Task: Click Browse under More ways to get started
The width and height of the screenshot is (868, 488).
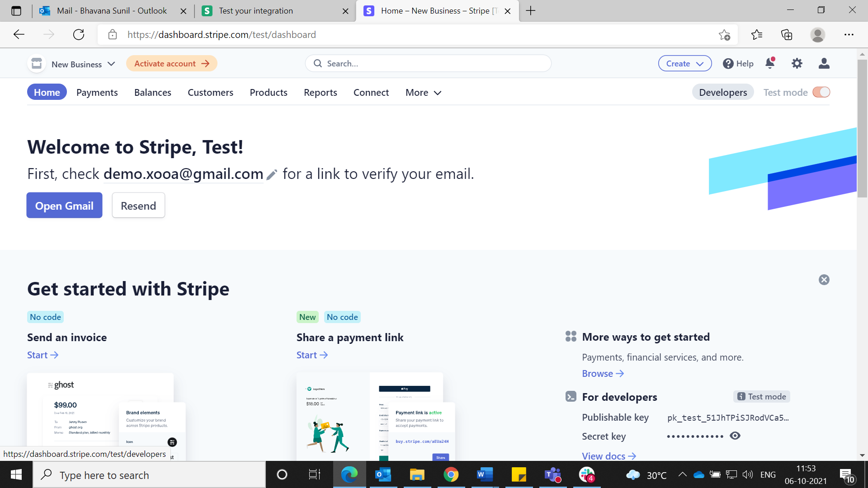Action: pos(603,374)
